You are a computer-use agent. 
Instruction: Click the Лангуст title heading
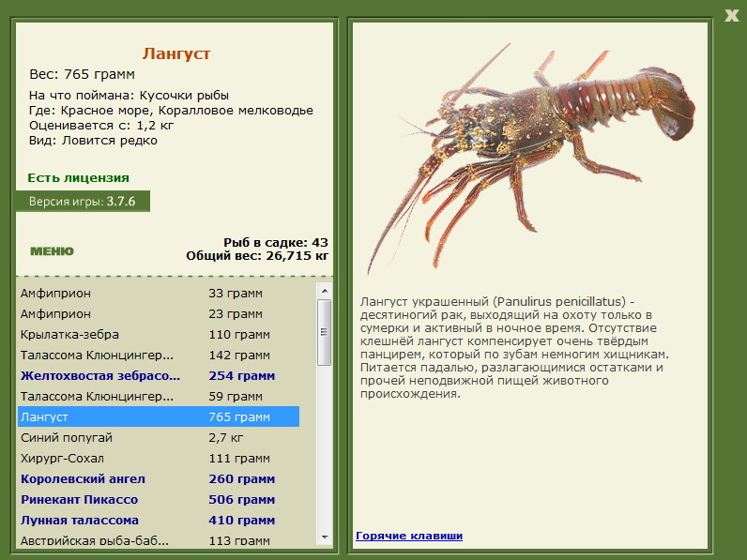(176, 53)
